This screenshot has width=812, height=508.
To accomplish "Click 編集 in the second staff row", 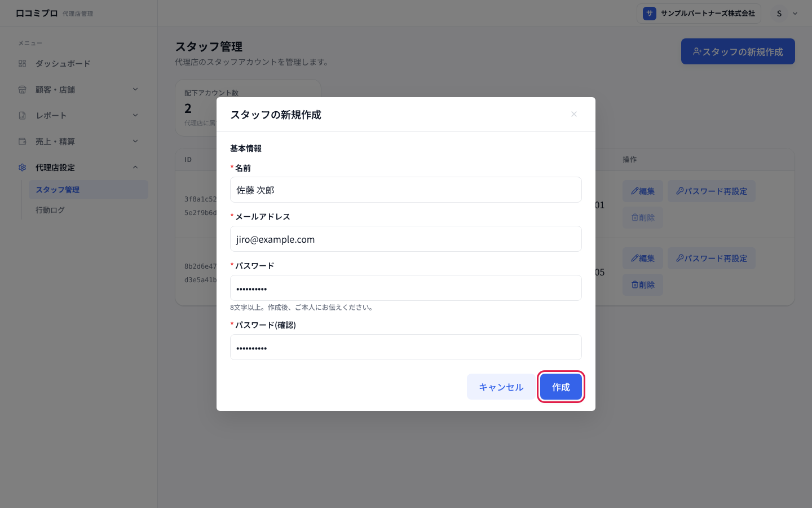I will coord(643,259).
